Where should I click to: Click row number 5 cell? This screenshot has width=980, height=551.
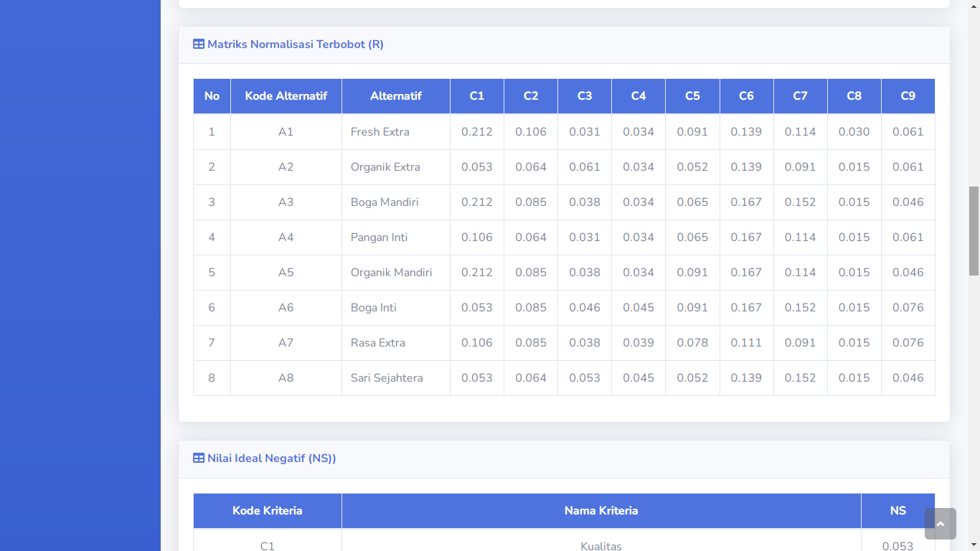point(212,273)
